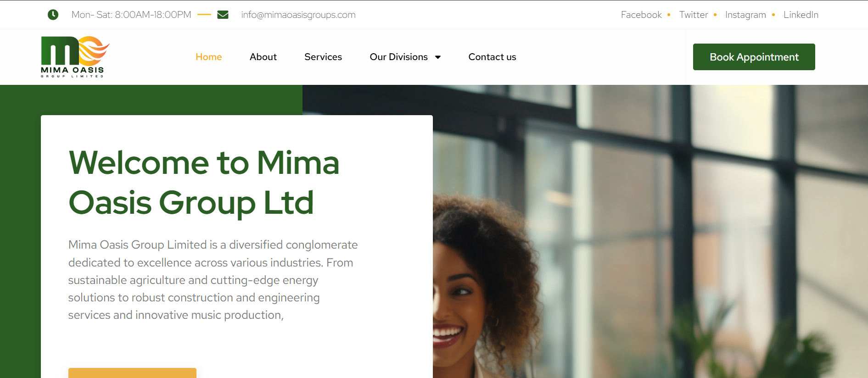
Task: Open the Twitter link
Action: tap(694, 15)
